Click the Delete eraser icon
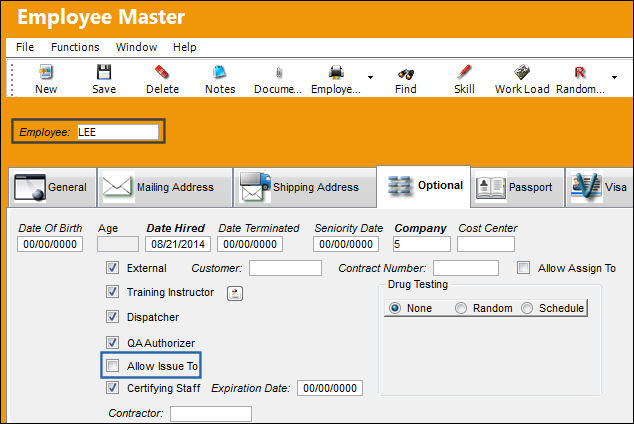The image size is (634, 424). click(162, 73)
